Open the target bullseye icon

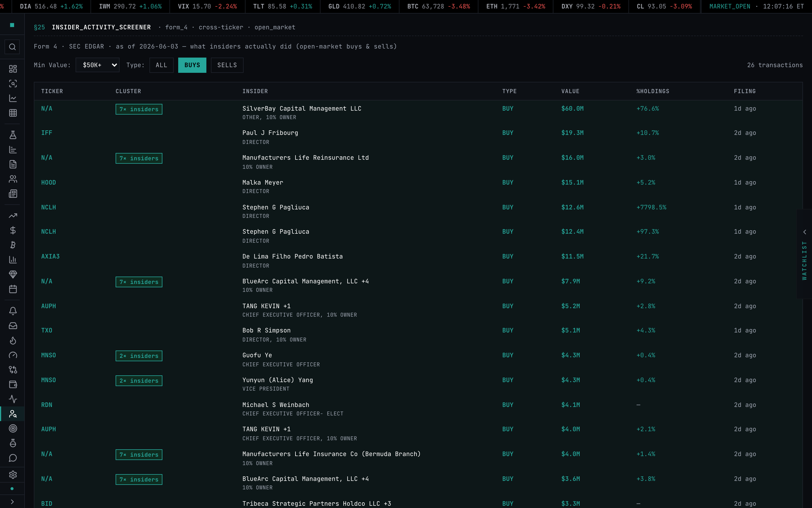click(x=13, y=429)
